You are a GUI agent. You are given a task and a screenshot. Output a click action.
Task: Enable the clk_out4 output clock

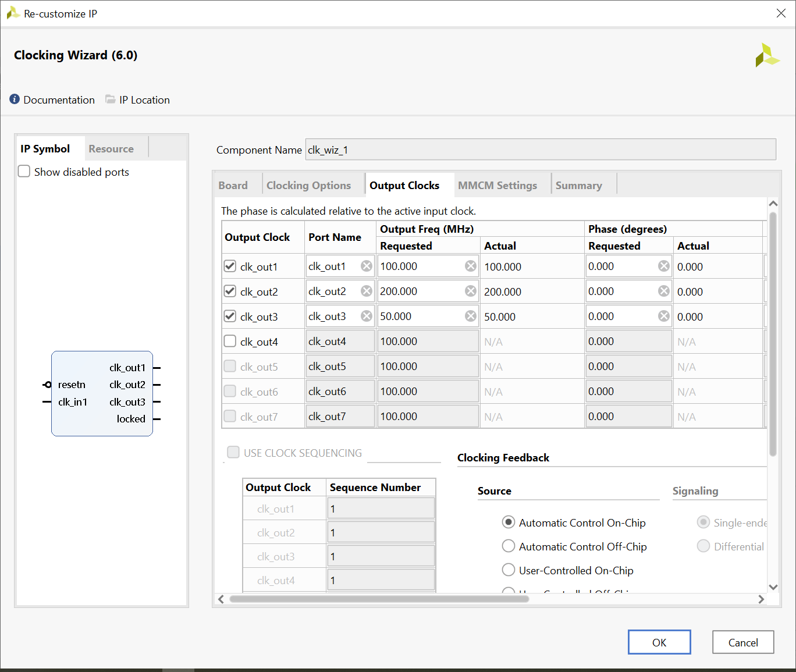[230, 341]
